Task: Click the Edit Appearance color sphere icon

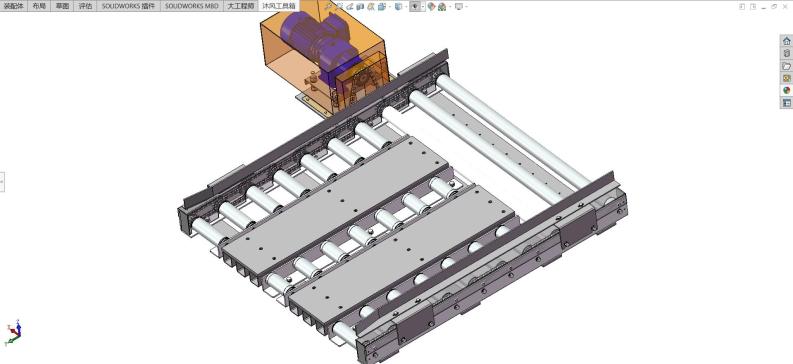Action: [x=431, y=7]
